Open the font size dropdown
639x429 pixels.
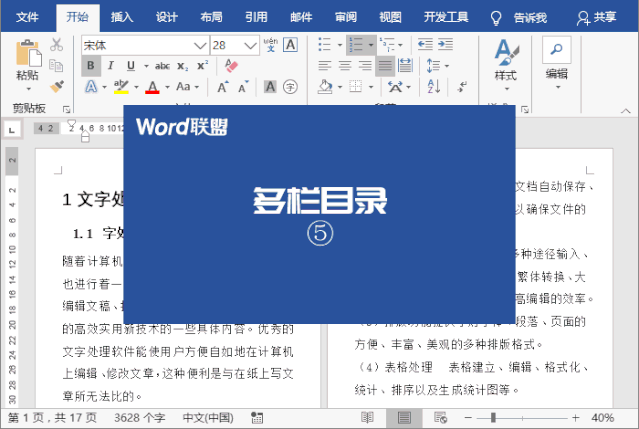tap(250, 45)
